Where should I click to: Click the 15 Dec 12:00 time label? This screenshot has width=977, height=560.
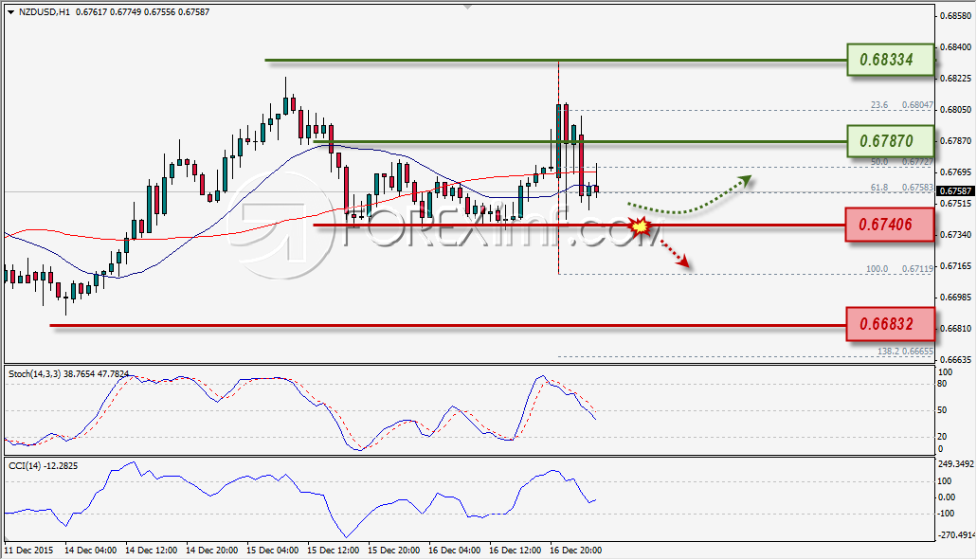(x=334, y=550)
